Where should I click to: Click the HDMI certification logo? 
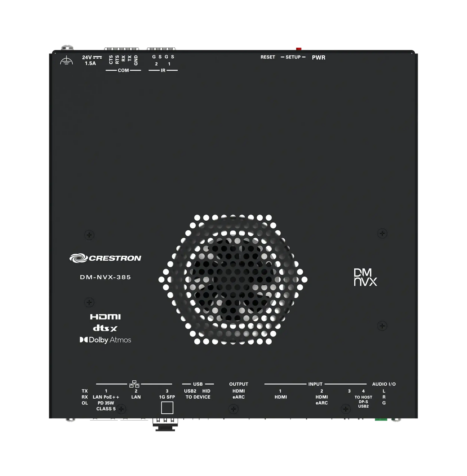105,317
